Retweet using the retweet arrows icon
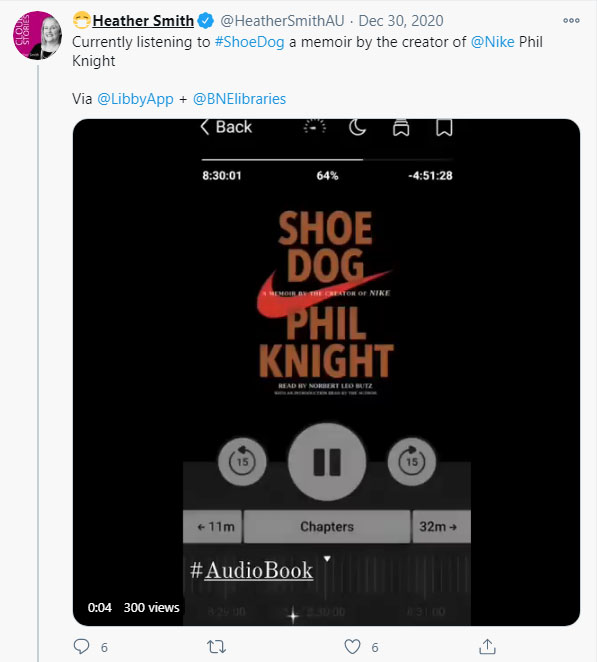The image size is (597, 662). [216, 646]
